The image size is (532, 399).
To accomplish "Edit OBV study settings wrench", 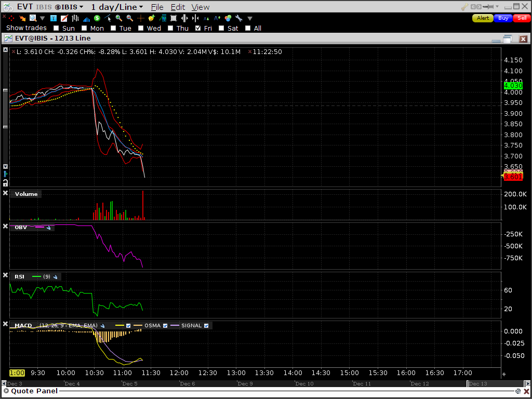I will [48, 228].
